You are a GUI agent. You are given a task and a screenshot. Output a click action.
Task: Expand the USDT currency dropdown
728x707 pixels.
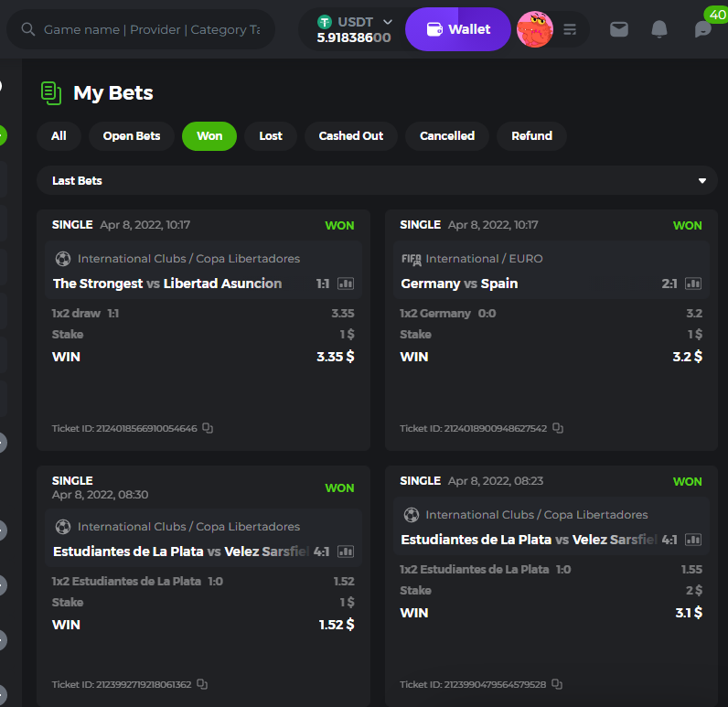pyautogui.click(x=388, y=21)
